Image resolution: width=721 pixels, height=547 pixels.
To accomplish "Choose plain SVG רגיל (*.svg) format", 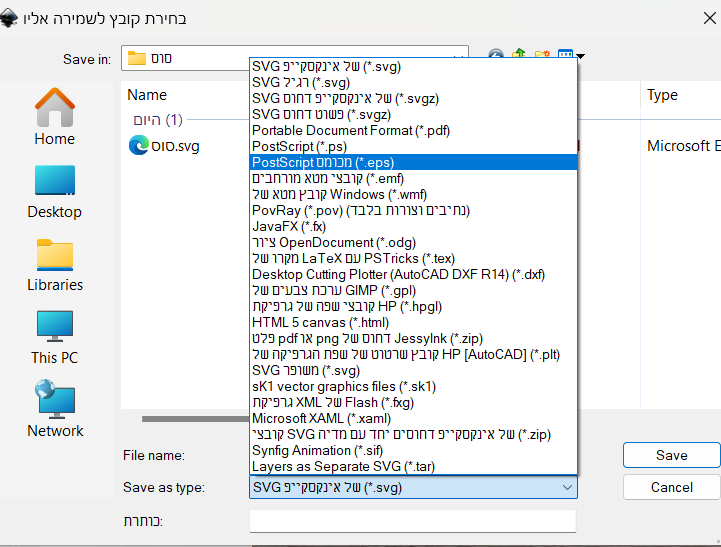I will point(413,83).
